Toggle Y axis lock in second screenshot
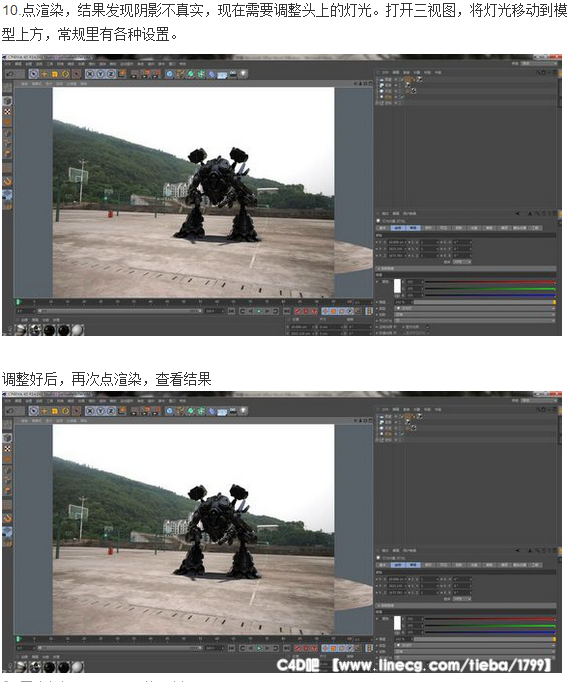 tap(100, 411)
